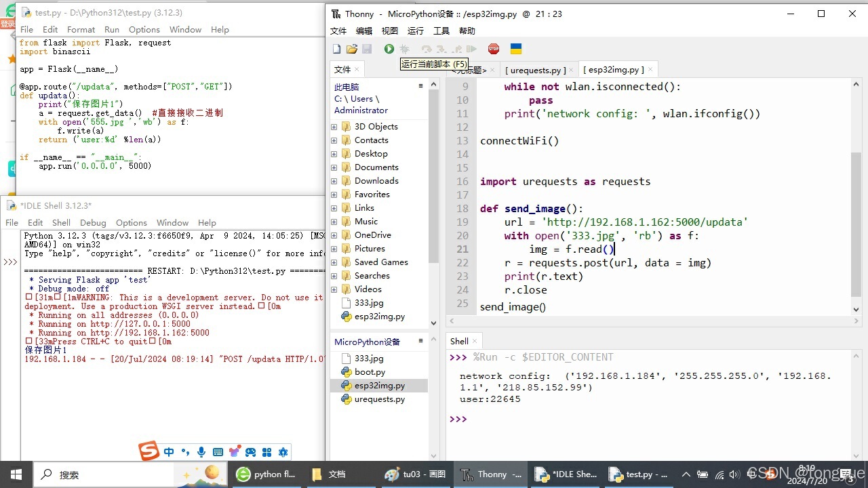Select esp32img.py in MicroPython设备 panel
This screenshot has height=488, width=868.
(380, 386)
